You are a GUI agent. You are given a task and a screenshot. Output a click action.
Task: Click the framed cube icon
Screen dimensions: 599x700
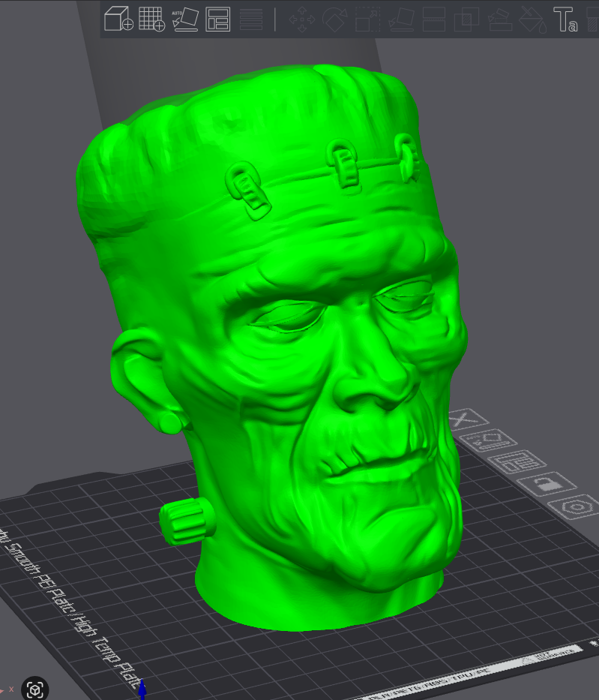click(34, 689)
